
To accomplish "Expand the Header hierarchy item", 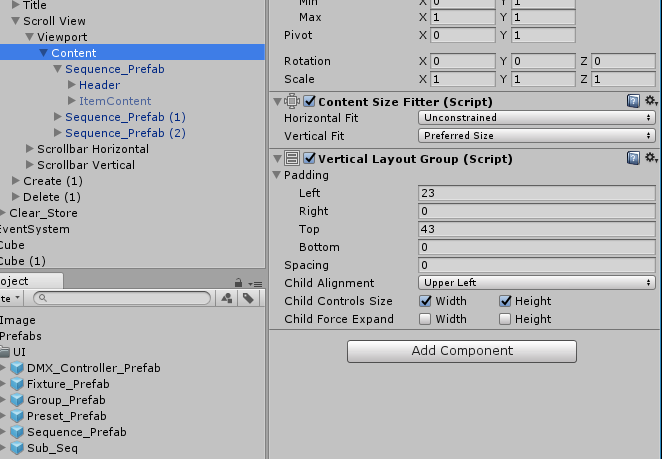I will point(72,85).
